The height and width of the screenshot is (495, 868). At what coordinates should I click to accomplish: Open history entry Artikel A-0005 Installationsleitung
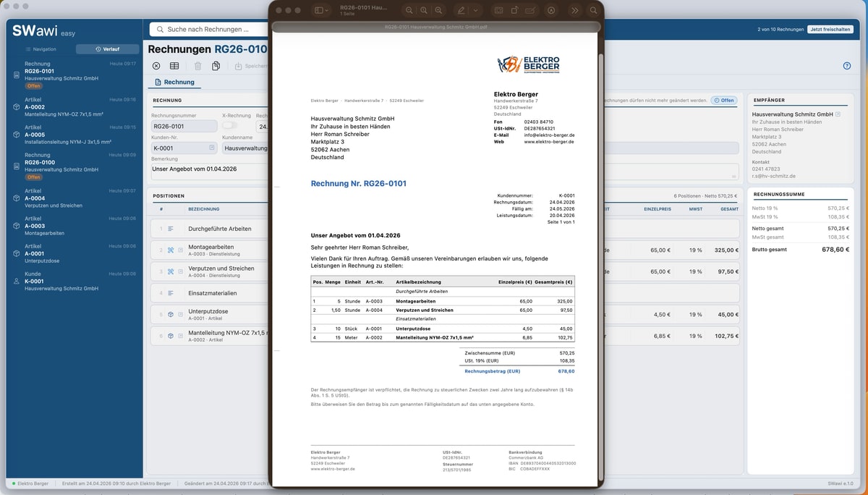(74, 135)
